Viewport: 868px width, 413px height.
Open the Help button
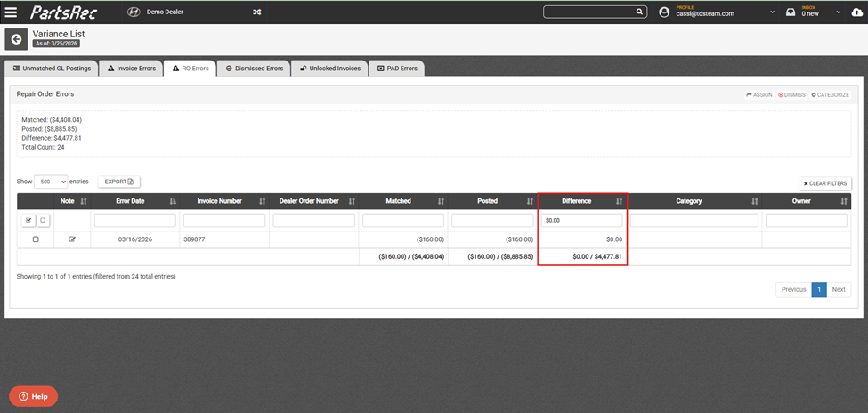(x=33, y=396)
